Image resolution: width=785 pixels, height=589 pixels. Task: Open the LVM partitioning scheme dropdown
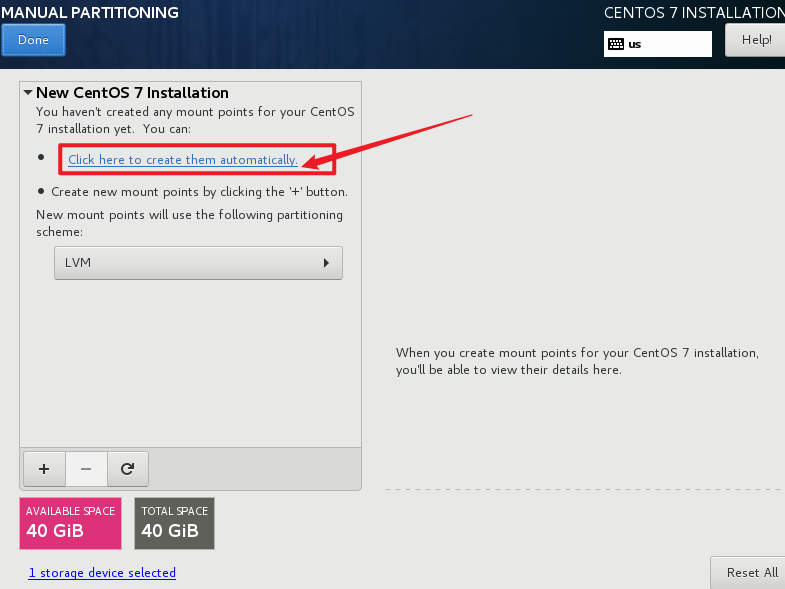tap(198, 263)
